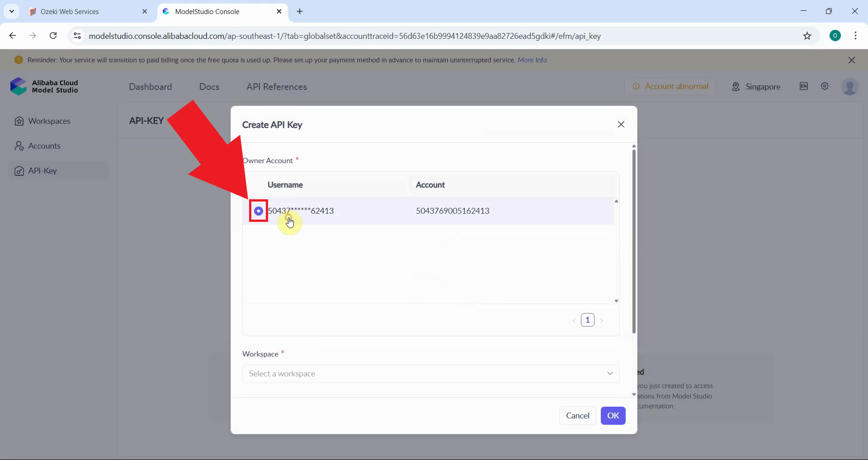Open Workspaces in the sidebar
This screenshot has width=868, height=460.
click(49, 121)
